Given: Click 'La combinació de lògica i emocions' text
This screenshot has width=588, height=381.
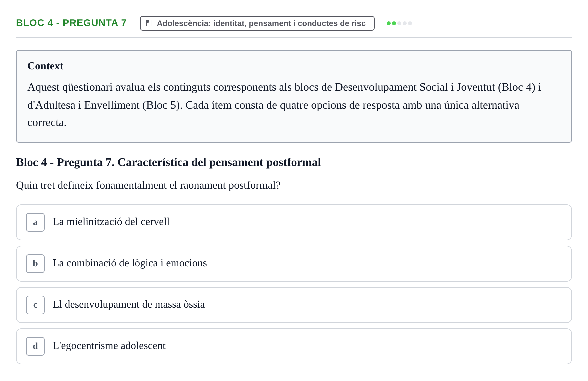Looking at the screenshot, I should 130,263.
